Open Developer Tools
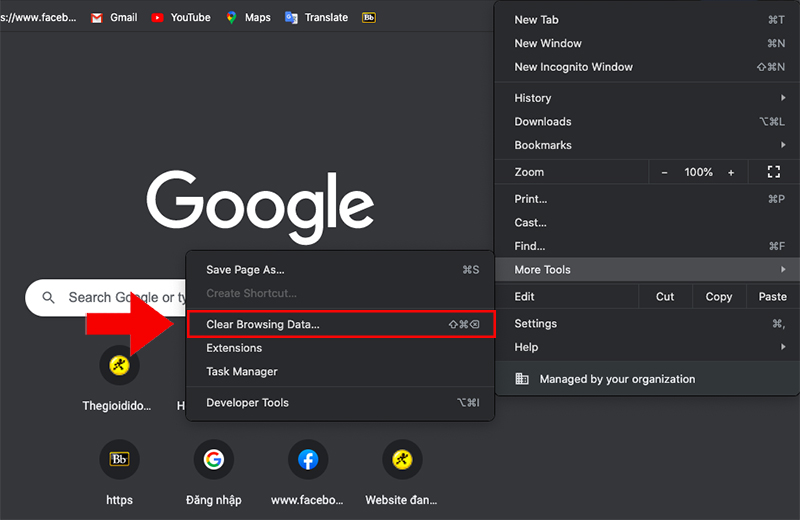Image resolution: width=800 pixels, height=520 pixels. point(340,403)
